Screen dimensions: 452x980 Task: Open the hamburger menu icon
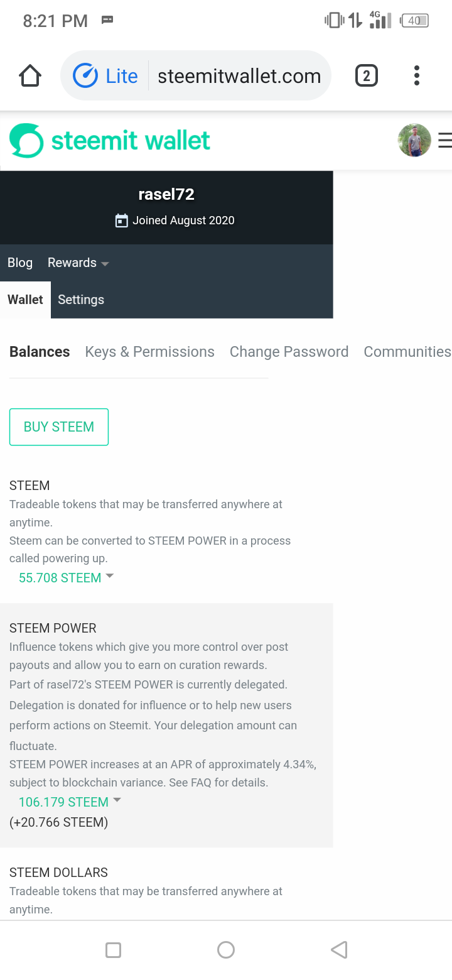444,140
